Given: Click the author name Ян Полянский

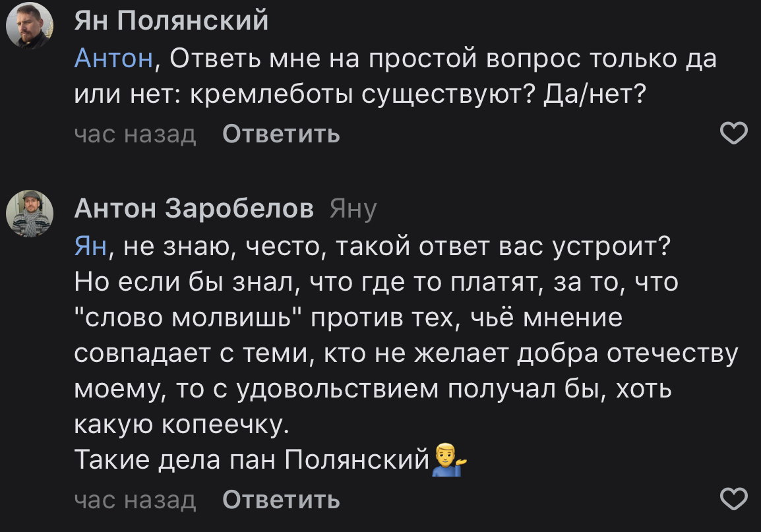Looking at the screenshot, I should 171,22.
